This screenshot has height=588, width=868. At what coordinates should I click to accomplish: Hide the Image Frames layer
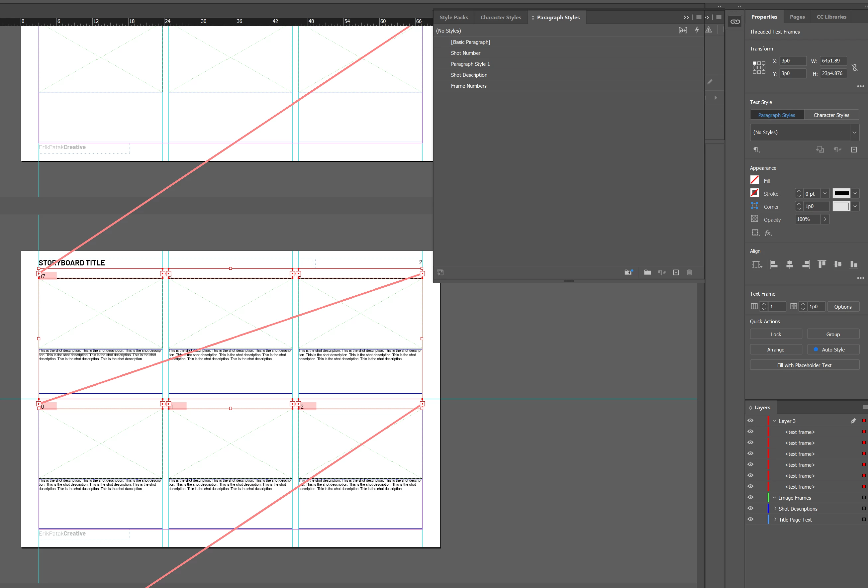[x=750, y=498]
